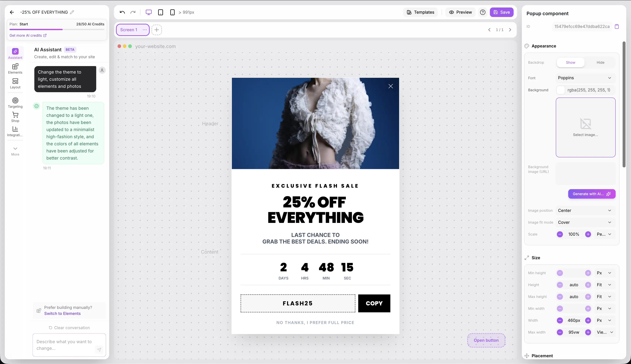Click Switch to Elements link
Image resolution: width=631 pixels, height=364 pixels.
coord(62,313)
